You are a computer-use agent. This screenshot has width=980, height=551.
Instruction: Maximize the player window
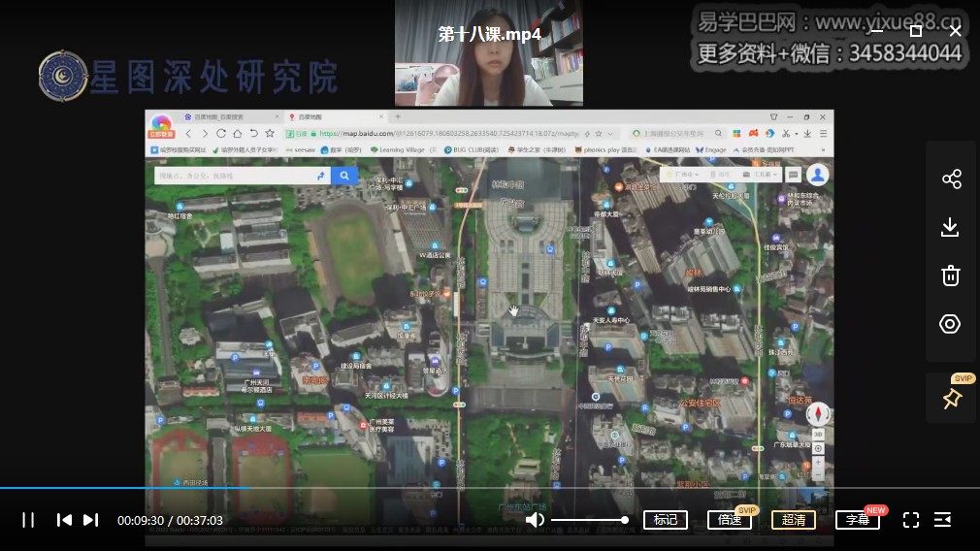coord(915,30)
